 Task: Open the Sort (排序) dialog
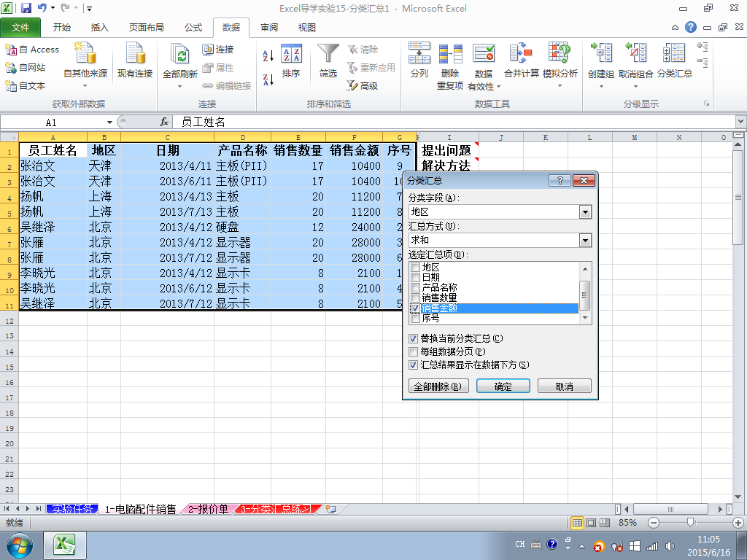click(x=291, y=61)
